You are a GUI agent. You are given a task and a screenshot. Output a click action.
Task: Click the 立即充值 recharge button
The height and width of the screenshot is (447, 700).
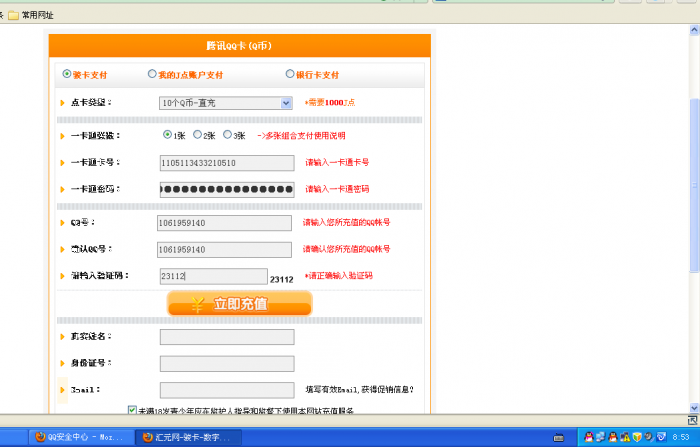coord(240,304)
